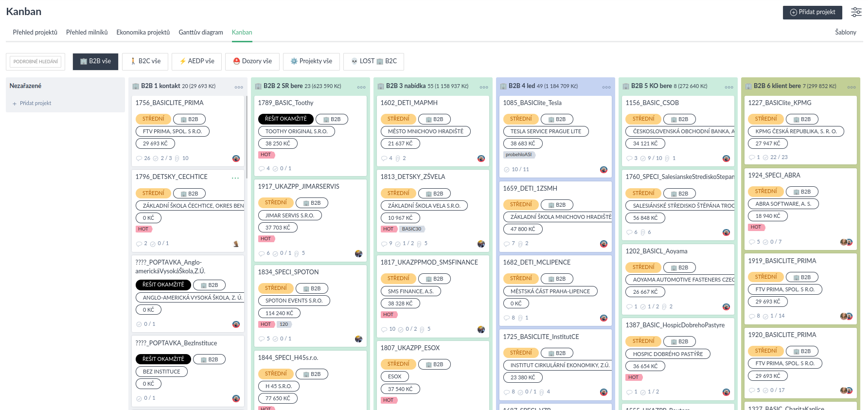Image resolution: width=868 pixels, height=410 pixels.
Task: Open the B2B 1 kontakt column options menu
Action: (x=239, y=87)
